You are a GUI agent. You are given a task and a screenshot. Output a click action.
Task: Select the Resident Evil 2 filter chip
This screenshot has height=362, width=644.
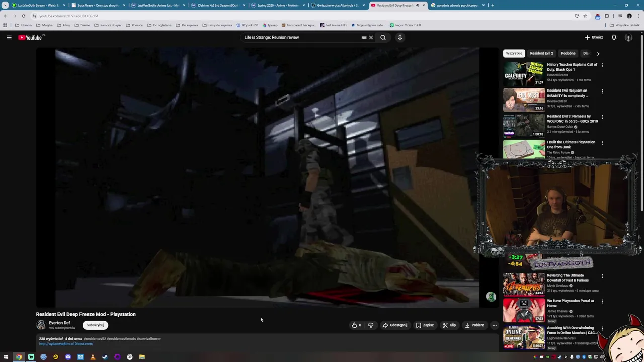click(541, 53)
